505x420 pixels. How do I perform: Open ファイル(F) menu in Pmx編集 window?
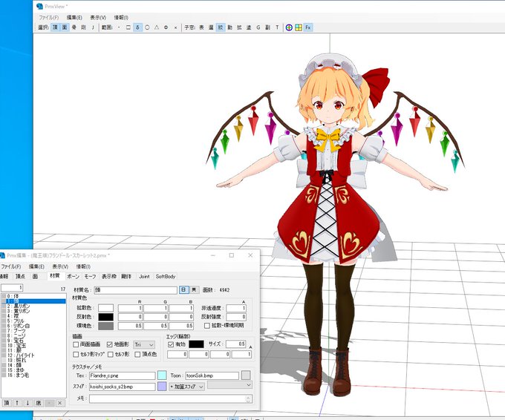[x=11, y=266]
